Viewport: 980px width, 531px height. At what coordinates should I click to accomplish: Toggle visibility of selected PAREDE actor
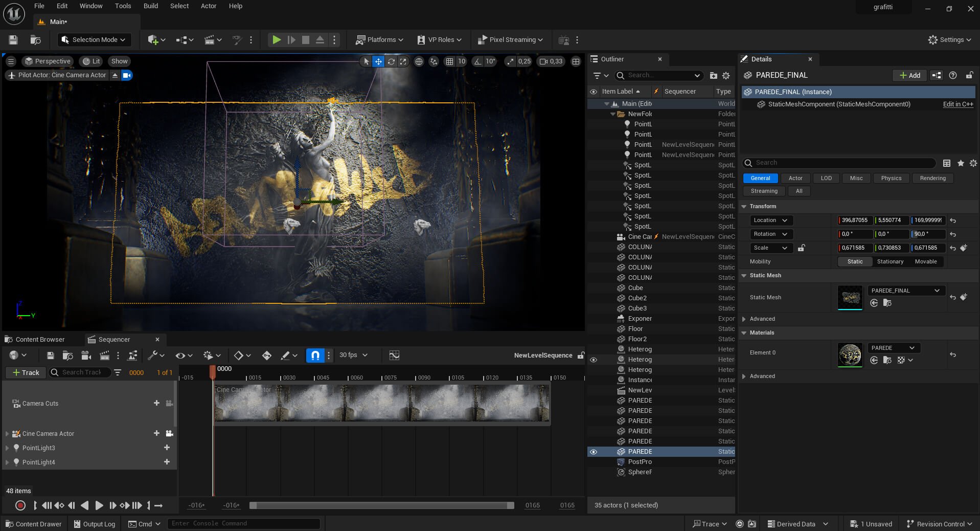594,452
